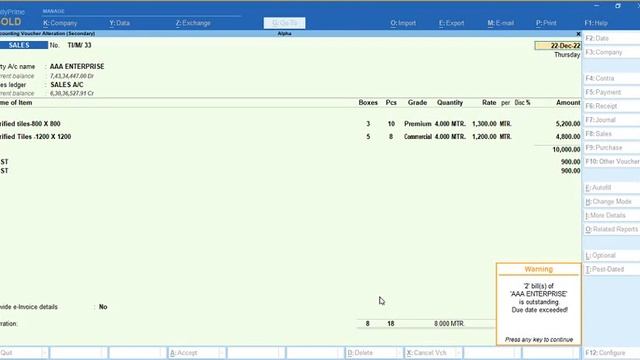Click H: Change Mode button
Screen dimensions: 640x360
(x=611, y=202)
